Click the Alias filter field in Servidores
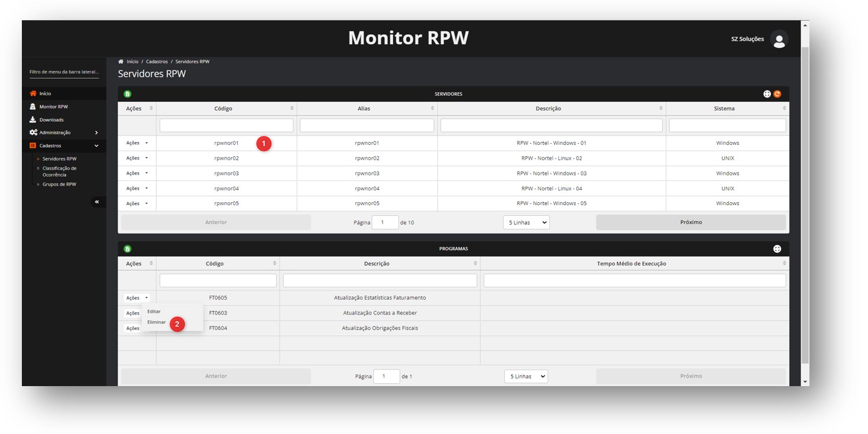868x434 pixels. [367, 125]
